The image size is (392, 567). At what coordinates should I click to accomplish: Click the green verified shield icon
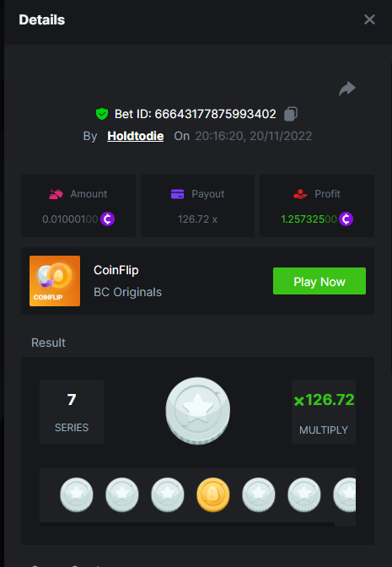click(102, 114)
